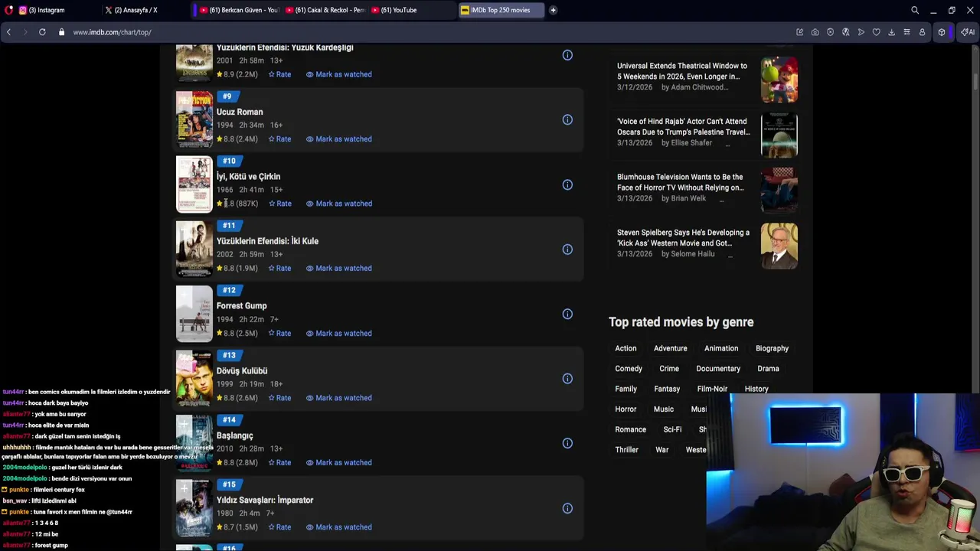
Task: Mark Başlangıç as watched
Action: pos(338,462)
